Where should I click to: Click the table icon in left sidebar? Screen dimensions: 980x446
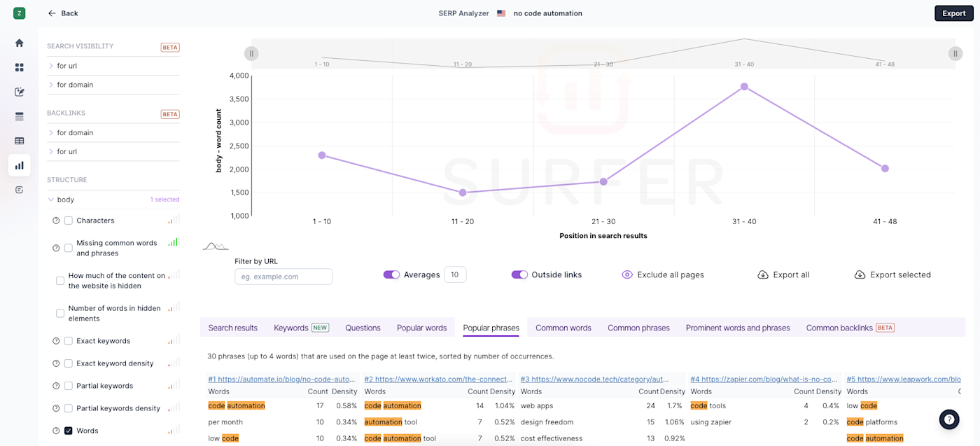[x=19, y=141]
